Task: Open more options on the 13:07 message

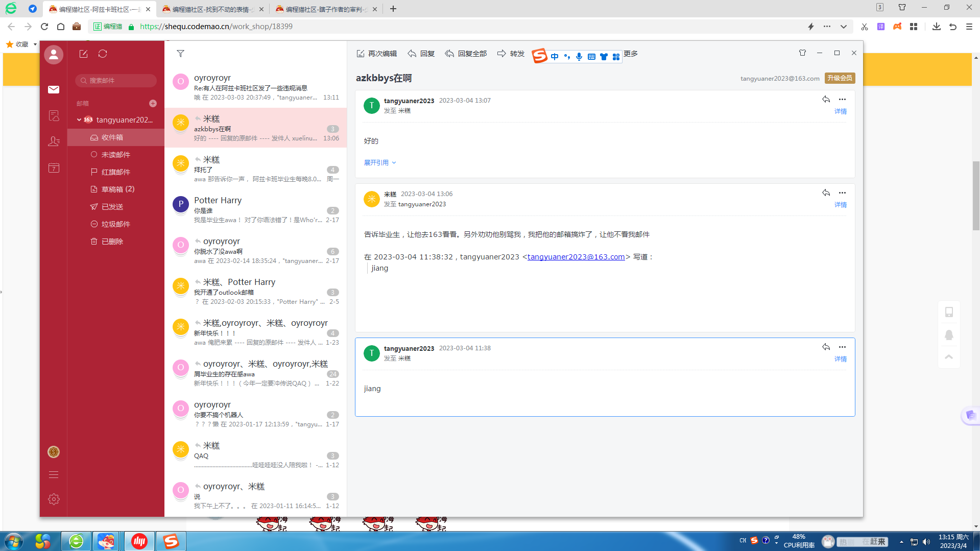Action: pos(842,100)
